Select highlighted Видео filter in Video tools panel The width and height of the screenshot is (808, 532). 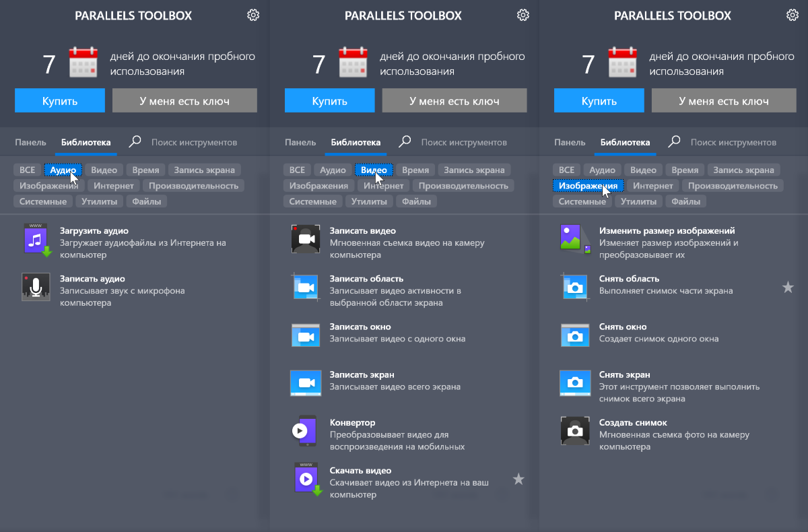pyautogui.click(x=373, y=170)
